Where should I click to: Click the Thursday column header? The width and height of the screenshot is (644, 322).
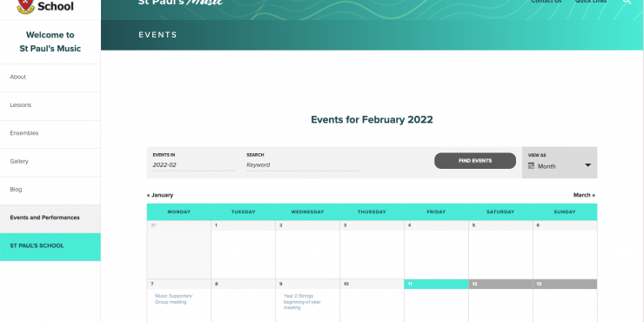(372, 212)
